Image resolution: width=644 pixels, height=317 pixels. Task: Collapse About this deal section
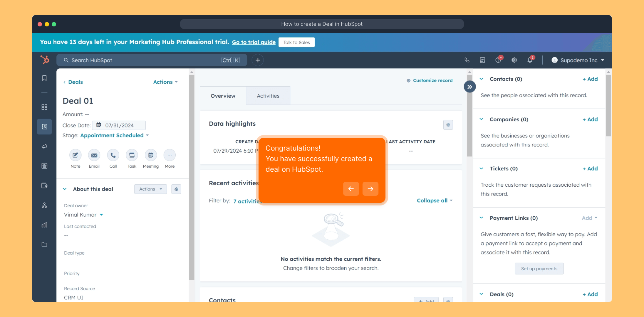65,189
